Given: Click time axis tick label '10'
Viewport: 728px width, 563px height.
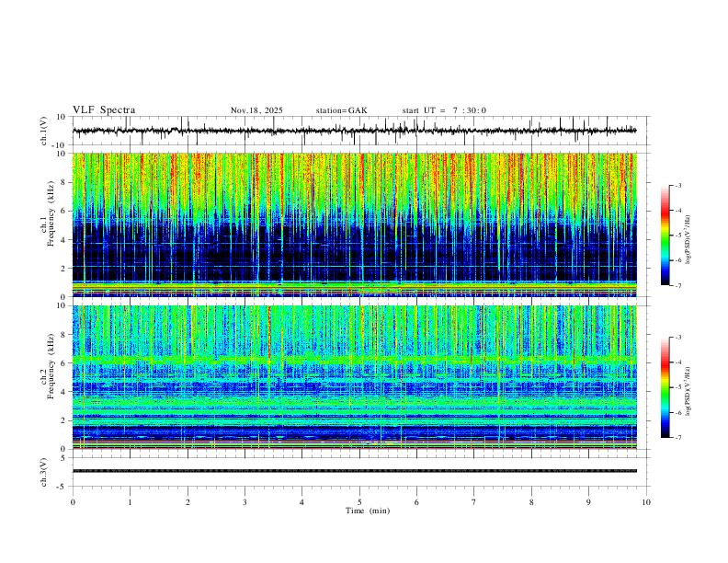Looking at the screenshot, I should [x=646, y=502].
